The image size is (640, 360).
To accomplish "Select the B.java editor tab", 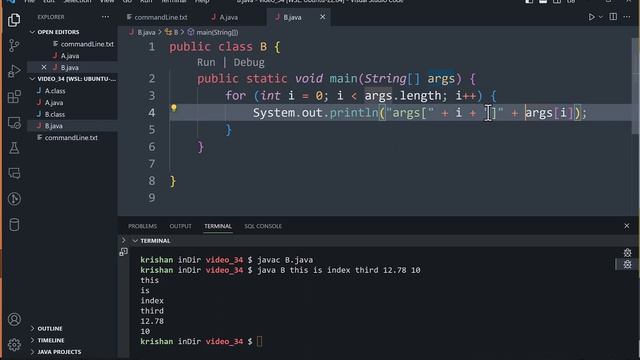I will coord(292,17).
